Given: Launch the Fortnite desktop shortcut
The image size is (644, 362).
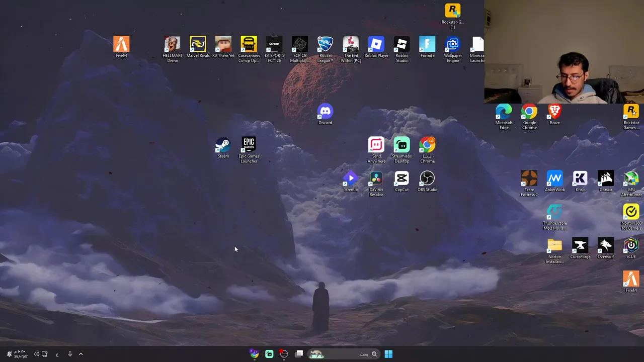Looking at the screenshot, I should point(427,47).
